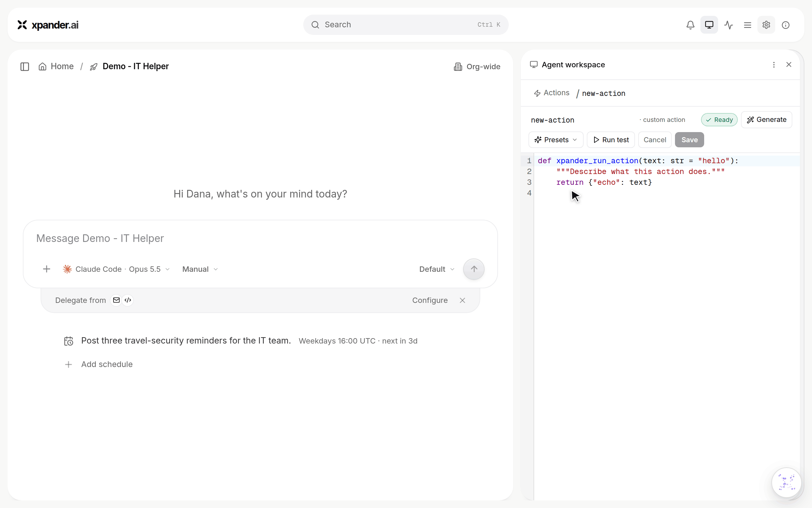Click the Demo - IT Helper breadcrumb
This screenshot has height=508, width=812.
coord(129,67)
